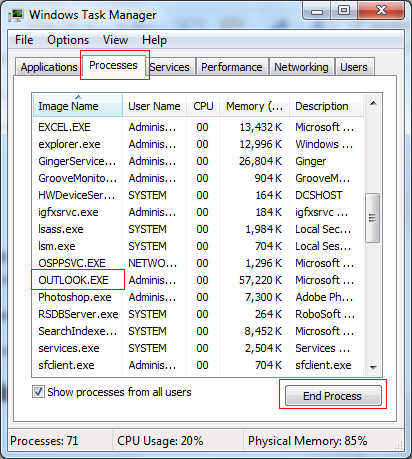Click the Ginger description cell

point(311,161)
